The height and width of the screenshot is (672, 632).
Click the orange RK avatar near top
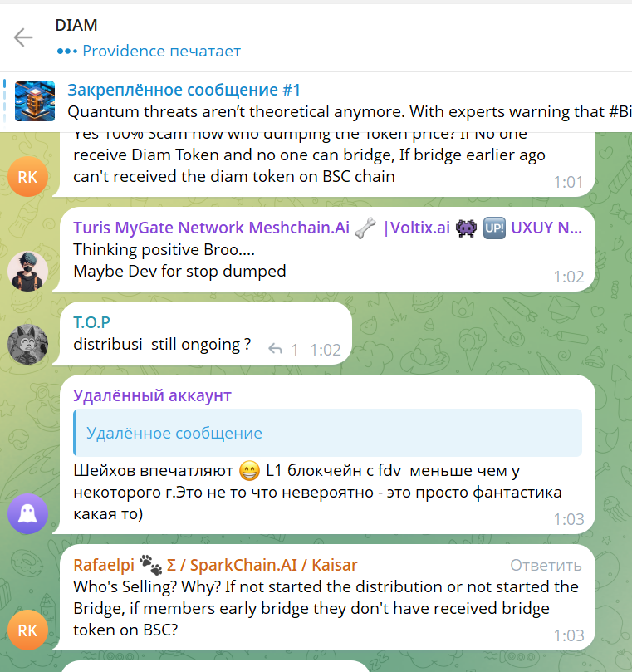coord(28,177)
